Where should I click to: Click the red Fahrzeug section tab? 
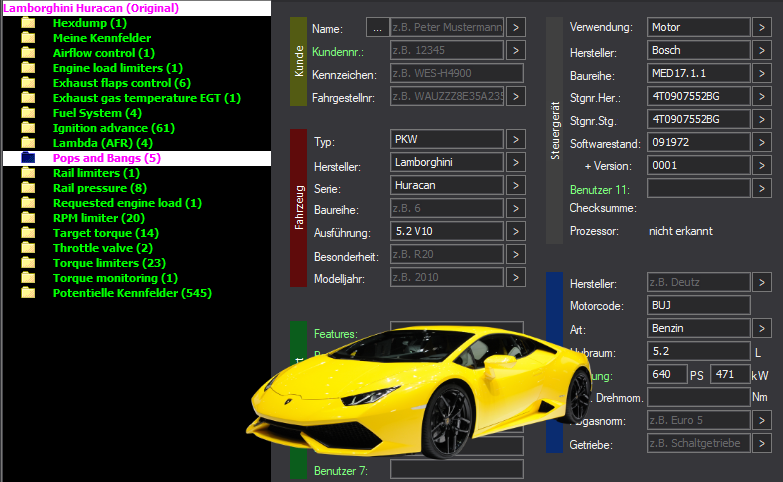(x=299, y=208)
